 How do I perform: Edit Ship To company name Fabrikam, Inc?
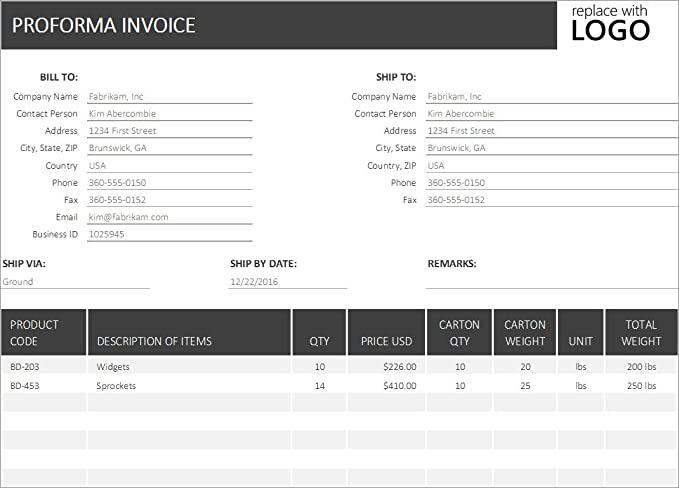[552, 96]
